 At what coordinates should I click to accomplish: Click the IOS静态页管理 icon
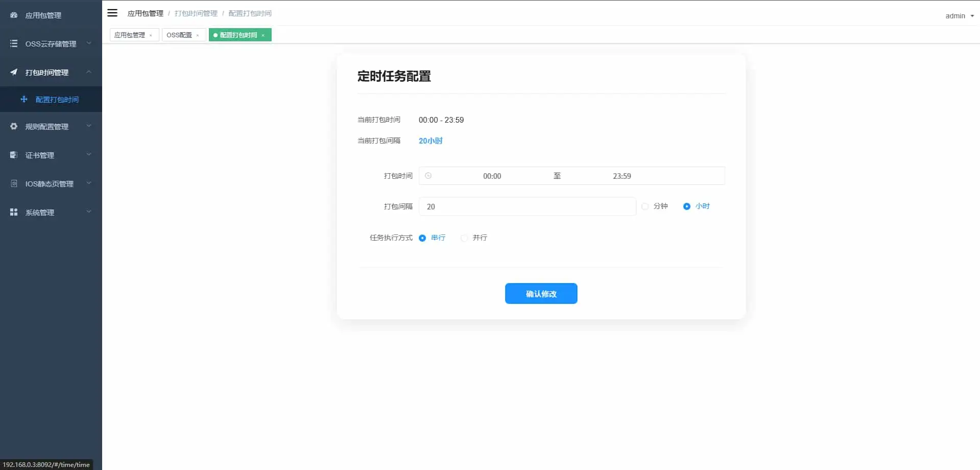tap(14, 183)
